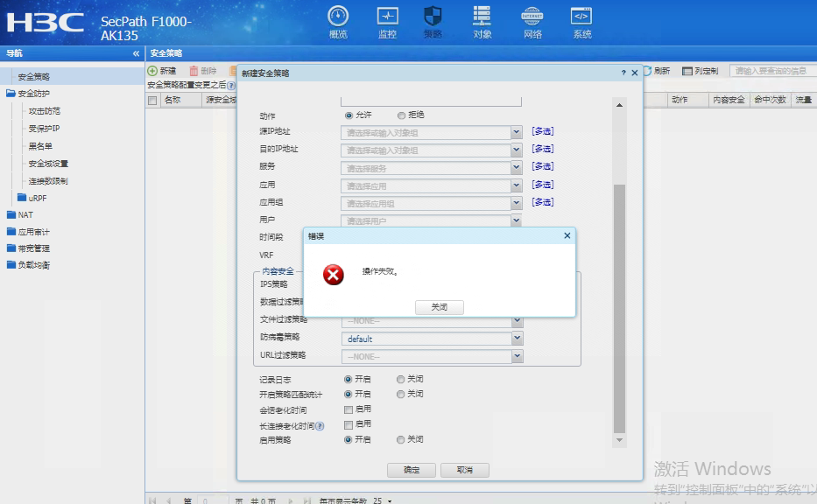
Task: Click the 多选 link for 服务
Action: [542, 166]
